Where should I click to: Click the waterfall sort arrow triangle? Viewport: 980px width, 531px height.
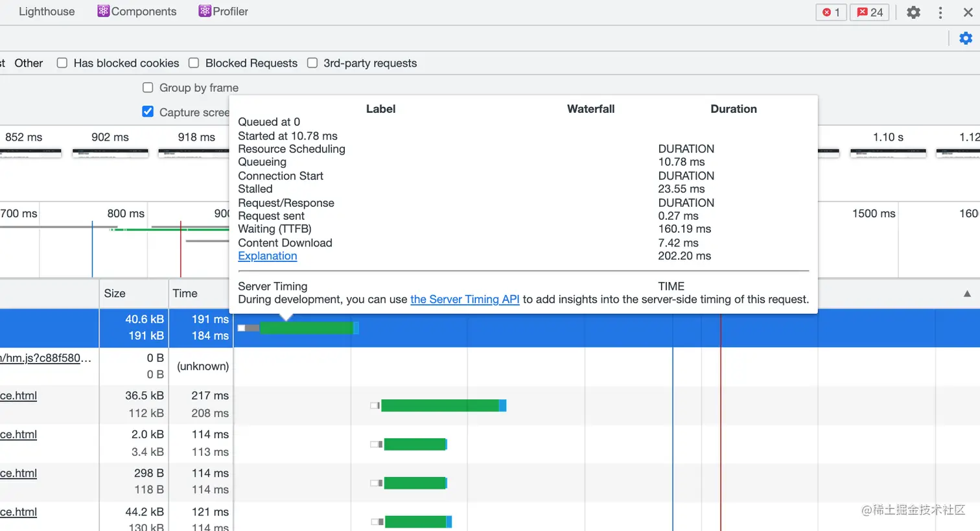(967, 294)
